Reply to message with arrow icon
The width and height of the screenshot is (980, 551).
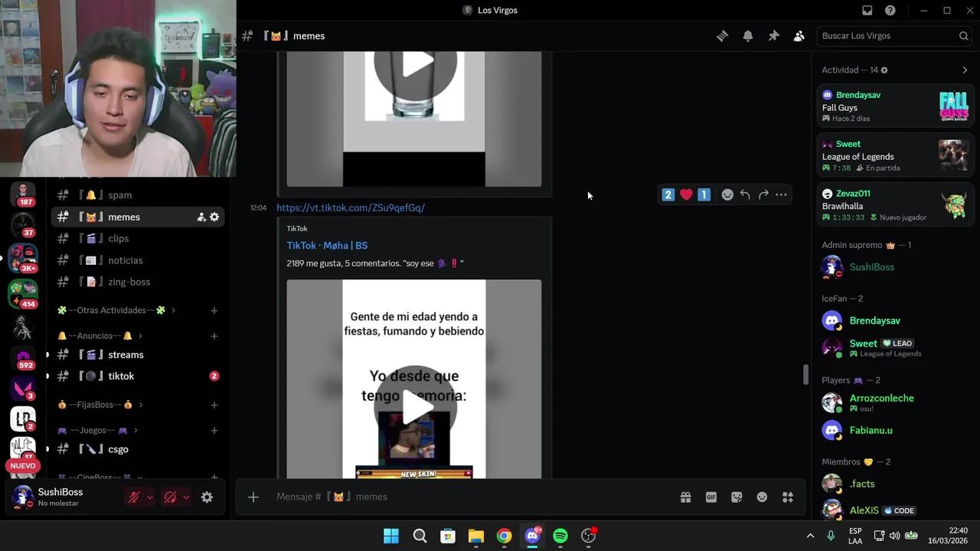tap(745, 195)
